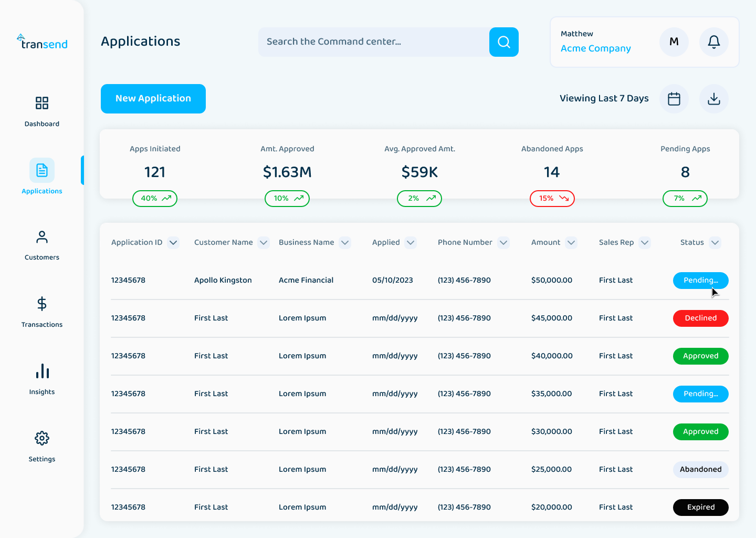The width and height of the screenshot is (756, 538).
Task: Open the Customers person icon
Action: 42,237
